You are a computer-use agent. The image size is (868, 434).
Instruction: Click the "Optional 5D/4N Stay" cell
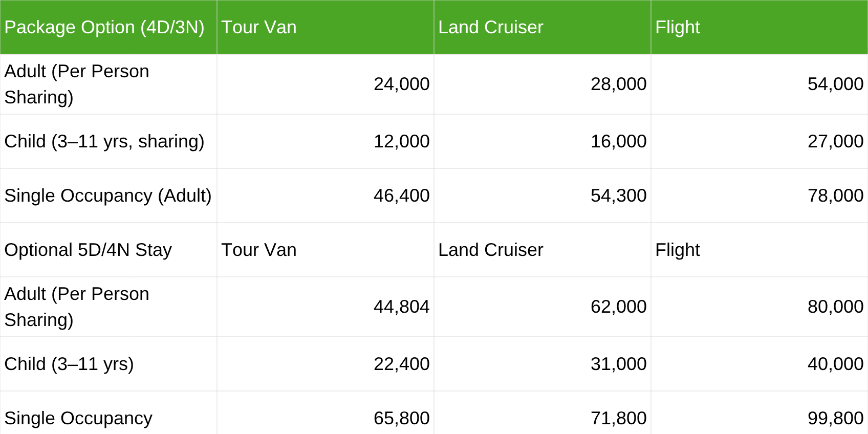(88, 250)
